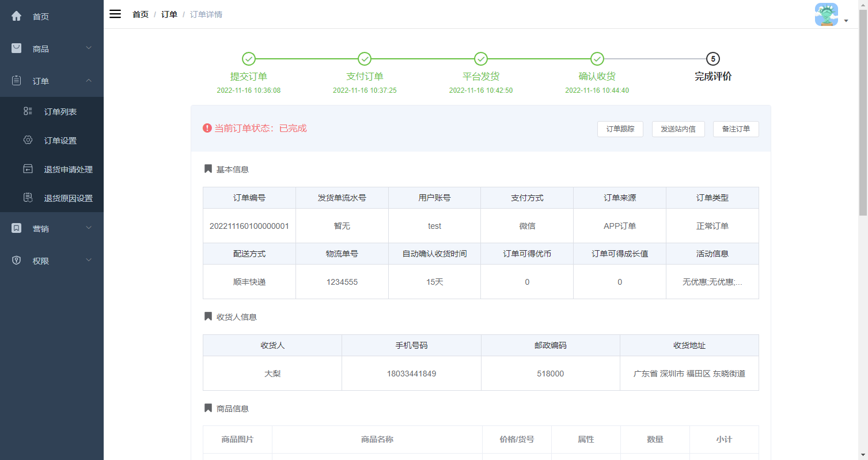Click the shield icon beside 权限

17,261
